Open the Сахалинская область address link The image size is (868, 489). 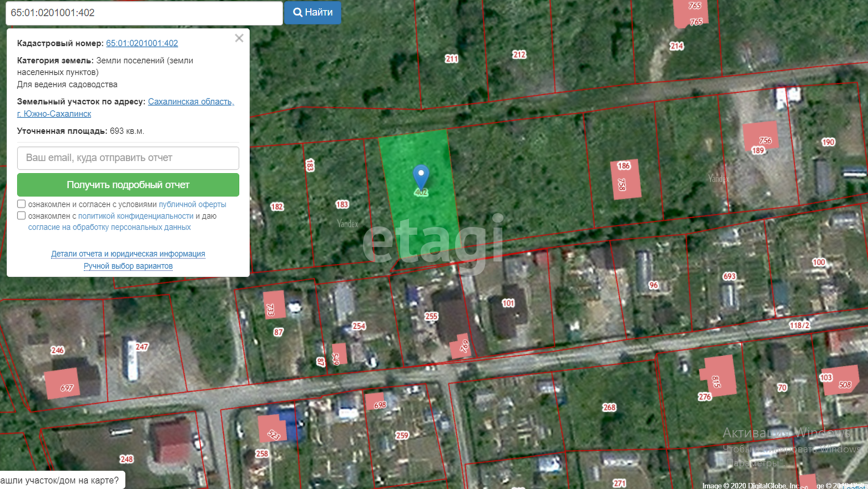click(x=191, y=102)
